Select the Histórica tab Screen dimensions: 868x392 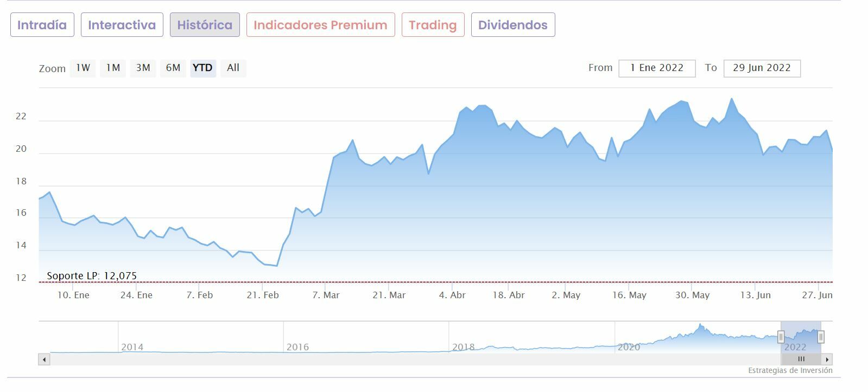(x=205, y=25)
